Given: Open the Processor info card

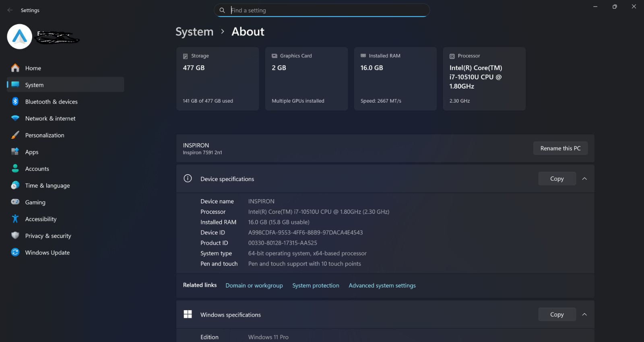Looking at the screenshot, I should [x=484, y=78].
